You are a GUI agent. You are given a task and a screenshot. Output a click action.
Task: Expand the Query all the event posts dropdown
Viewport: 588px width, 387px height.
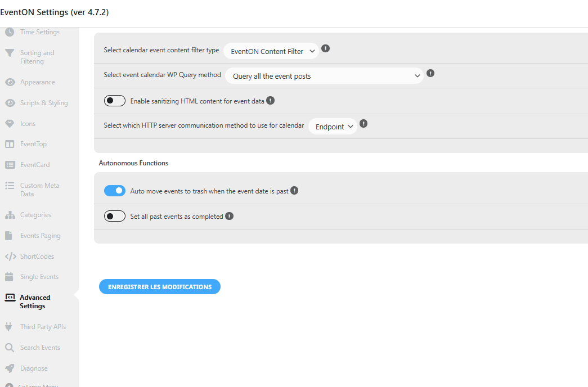(x=324, y=76)
